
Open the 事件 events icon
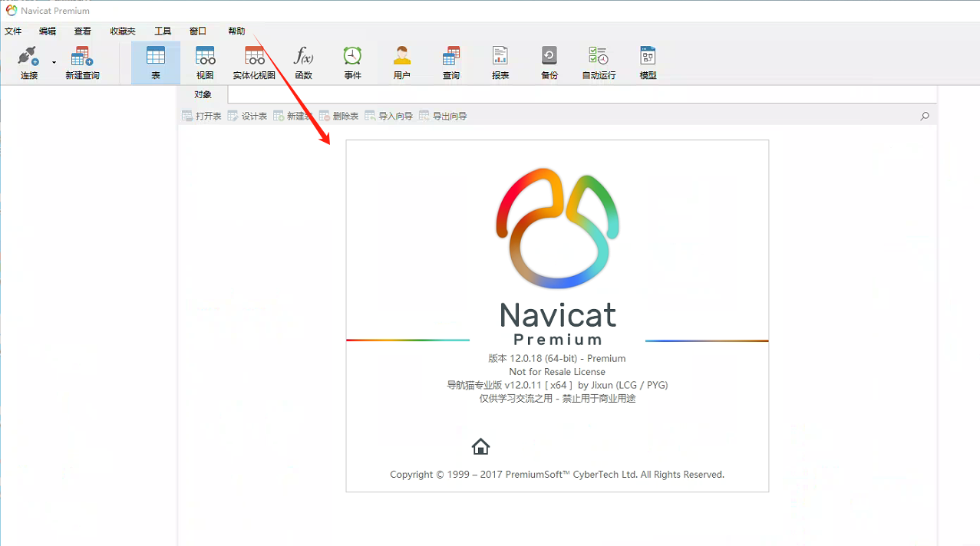[x=352, y=63]
